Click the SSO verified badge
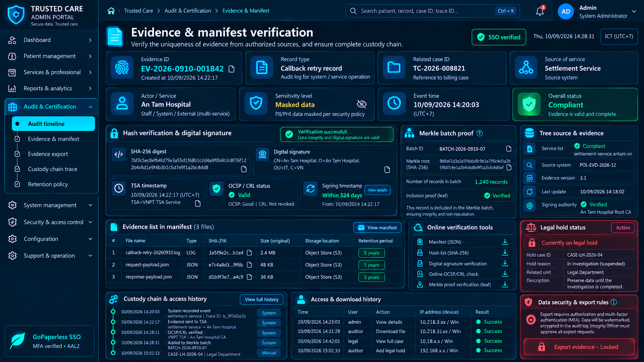Screen dimensions: 644x362 click(x=499, y=37)
